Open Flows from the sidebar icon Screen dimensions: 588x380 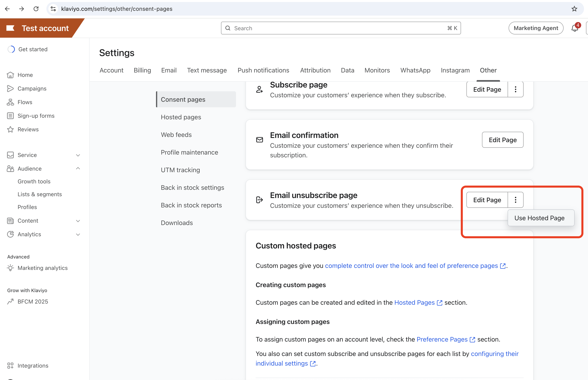click(x=10, y=102)
